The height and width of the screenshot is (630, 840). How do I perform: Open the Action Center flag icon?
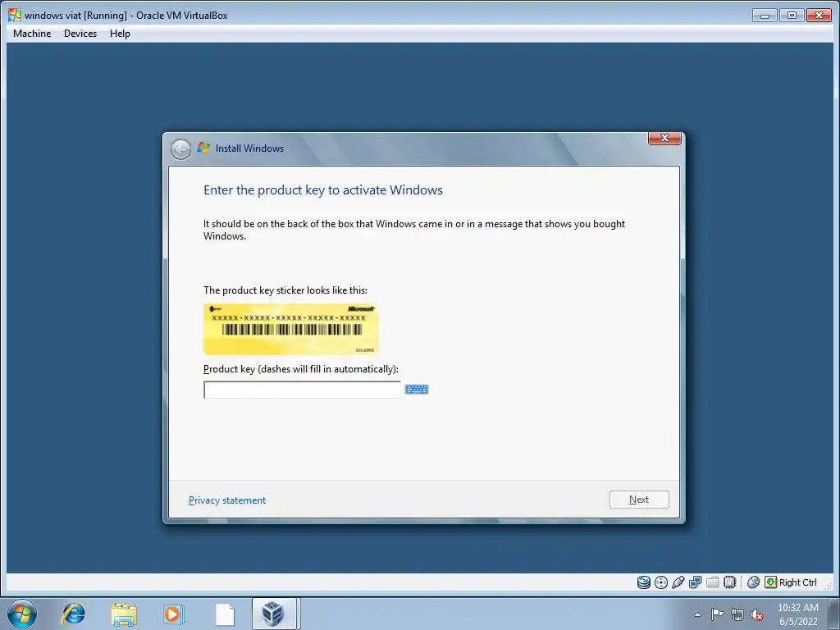coord(717,614)
